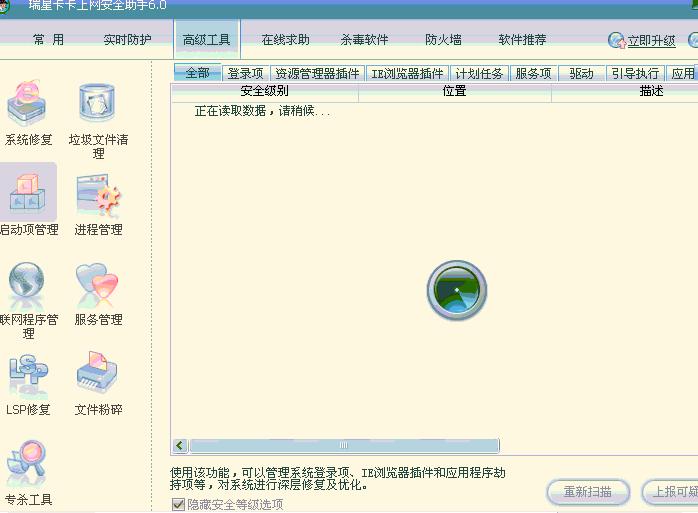698x513 pixels.
Task: Sort by the 安全级别 column header
Action: pos(264,91)
